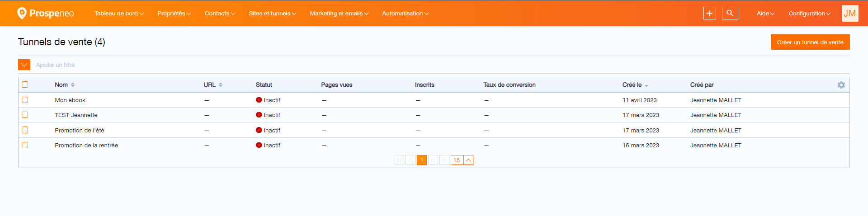Open the search magnifier icon
The height and width of the screenshot is (216, 868).
[x=730, y=13]
